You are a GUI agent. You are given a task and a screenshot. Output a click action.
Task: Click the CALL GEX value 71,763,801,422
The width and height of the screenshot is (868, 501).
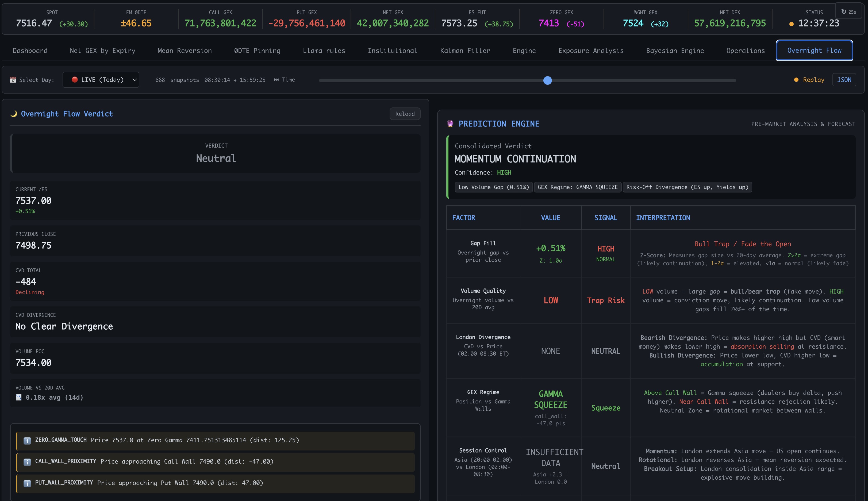coord(220,24)
